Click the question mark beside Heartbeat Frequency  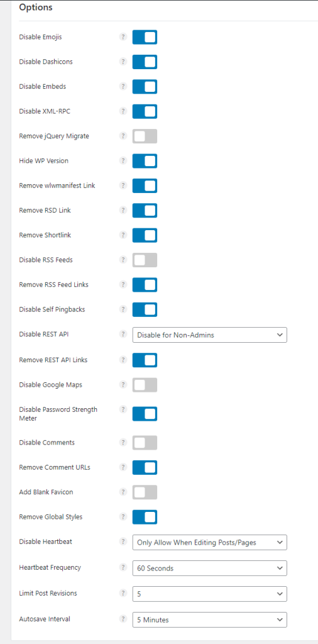click(123, 567)
